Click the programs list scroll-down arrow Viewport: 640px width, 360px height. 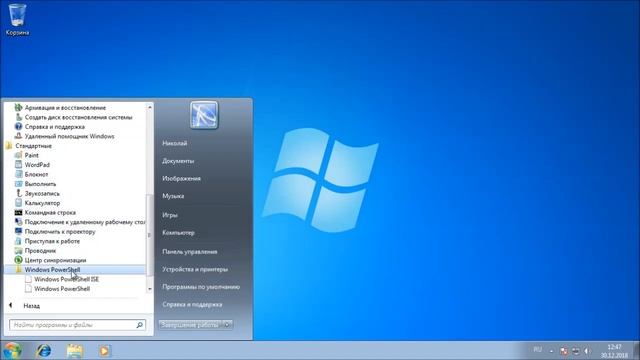pyautogui.click(x=149, y=289)
